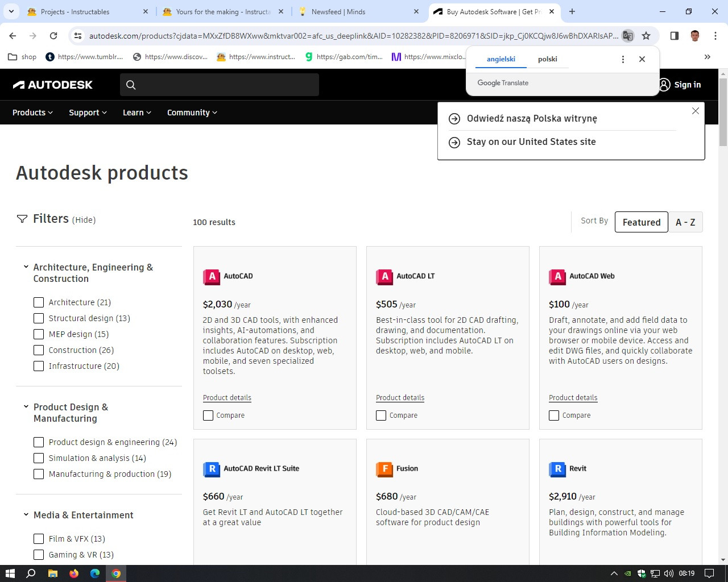Select angielski tab in translate popup
The height and width of the screenshot is (582, 728).
pyautogui.click(x=501, y=59)
